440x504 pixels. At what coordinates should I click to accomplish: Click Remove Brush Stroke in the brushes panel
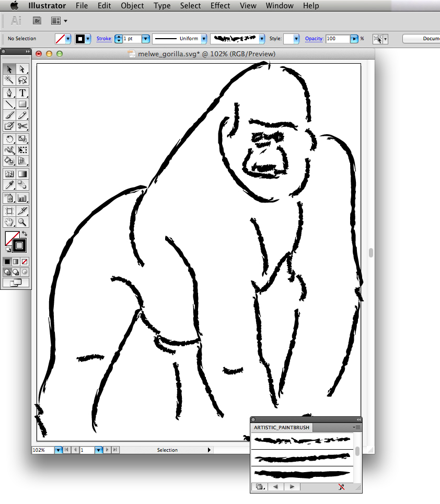click(342, 486)
